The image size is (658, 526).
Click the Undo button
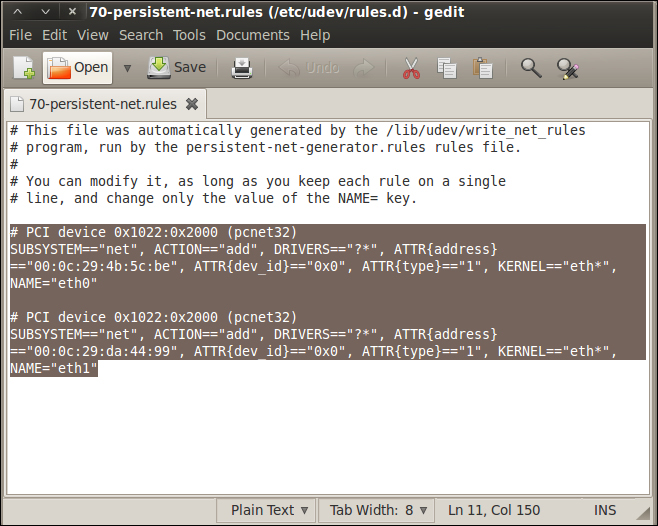[x=309, y=68]
